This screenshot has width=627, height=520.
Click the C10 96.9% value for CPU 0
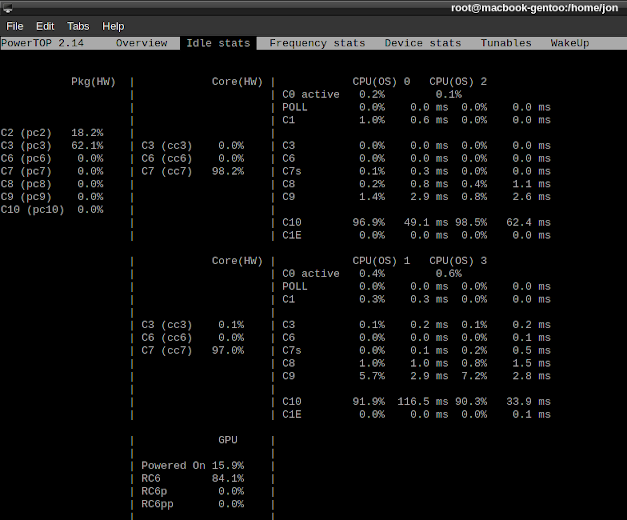point(369,222)
